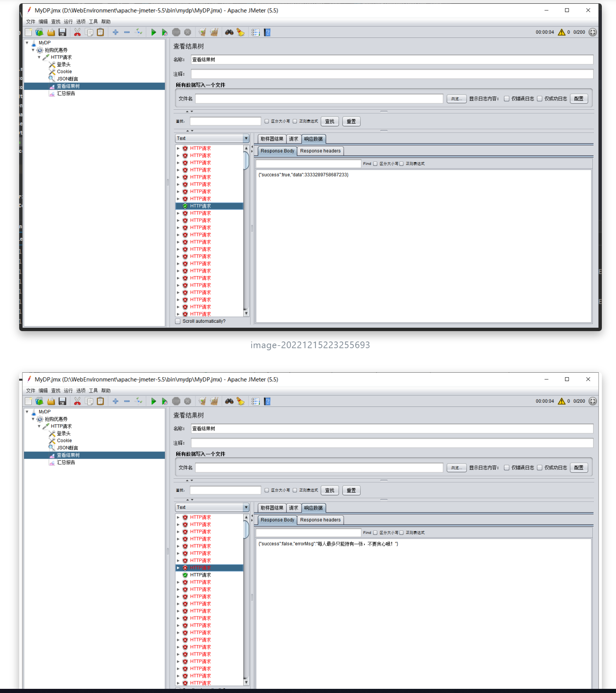This screenshot has height=693, width=616.
Task: Collapse HTTP请求 tree node in upper window
Action: [x=39, y=57]
